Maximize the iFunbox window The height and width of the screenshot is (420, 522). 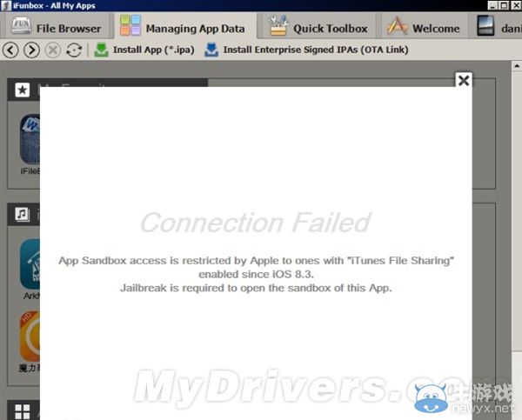pyautogui.click(x=505, y=5)
